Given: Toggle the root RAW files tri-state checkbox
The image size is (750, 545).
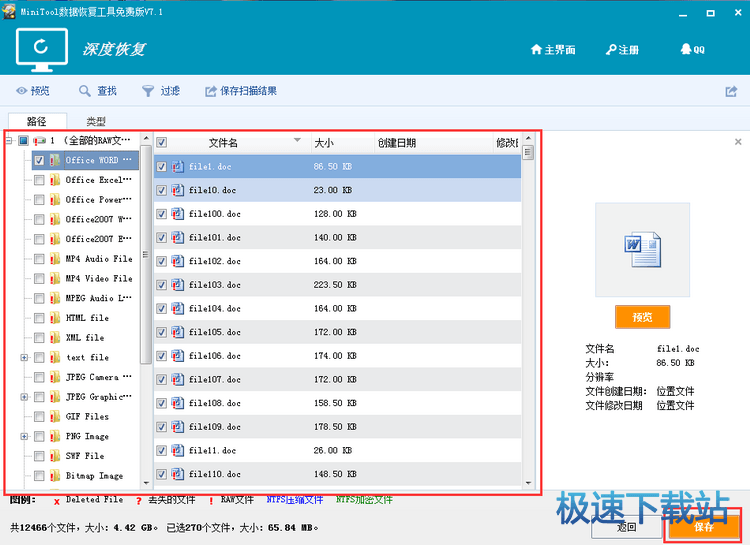Looking at the screenshot, I should tap(23, 141).
